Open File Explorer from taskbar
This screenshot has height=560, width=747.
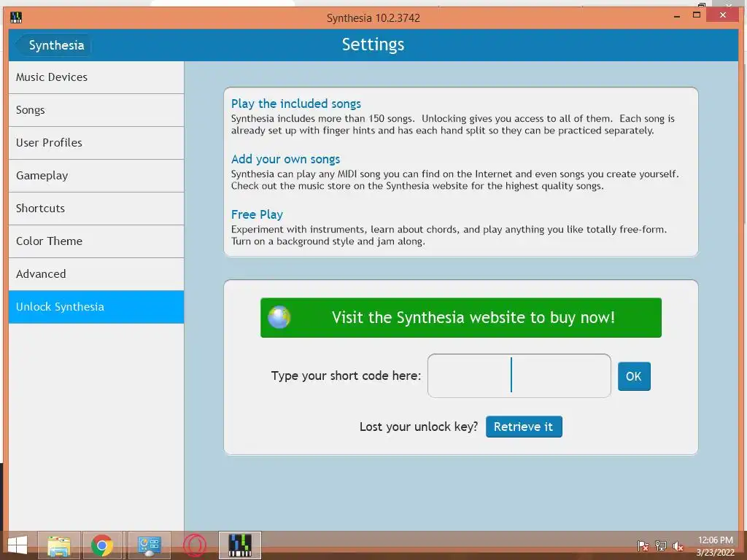59,545
